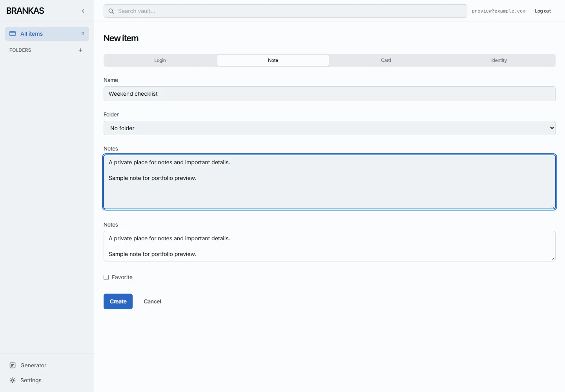Switch to the Card item type tab
The height and width of the screenshot is (392, 565).
(x=386, y=60)
